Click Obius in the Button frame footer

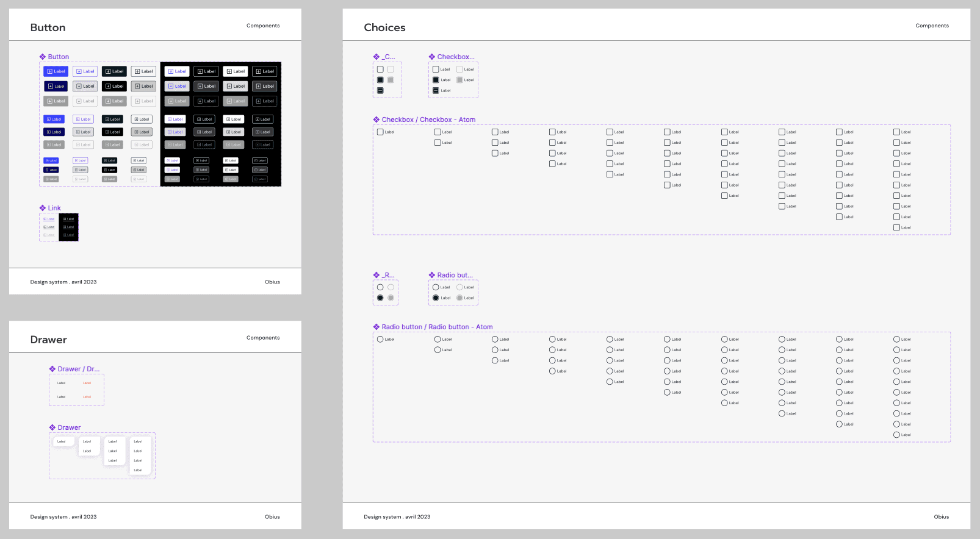coord(272,282)
